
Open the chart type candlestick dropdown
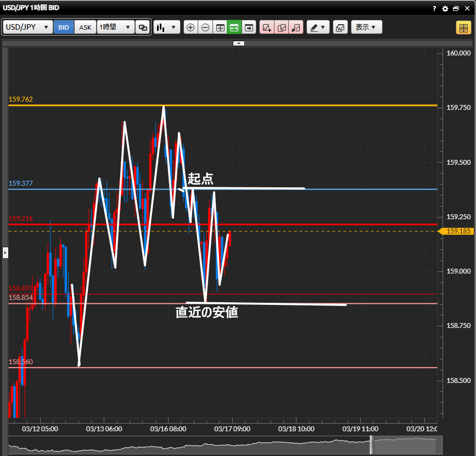click(167, 27)
